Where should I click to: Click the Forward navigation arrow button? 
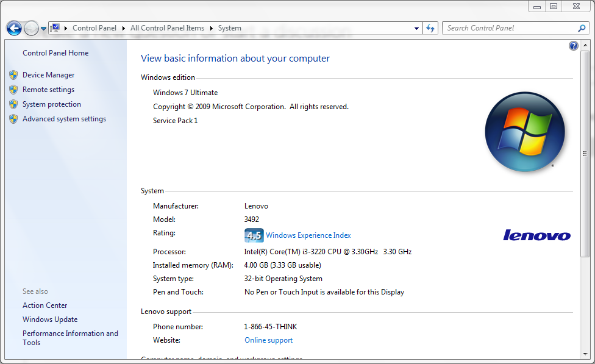coord(31,28)
